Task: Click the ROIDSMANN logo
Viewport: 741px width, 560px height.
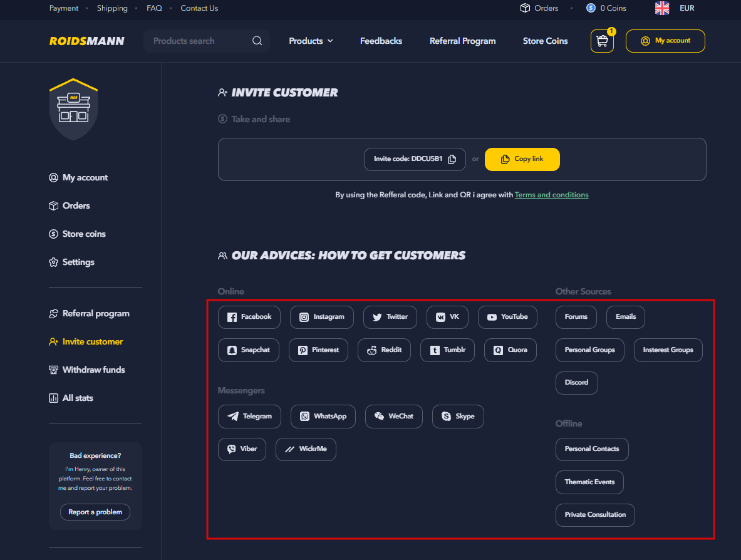Action: coord(87,41)
